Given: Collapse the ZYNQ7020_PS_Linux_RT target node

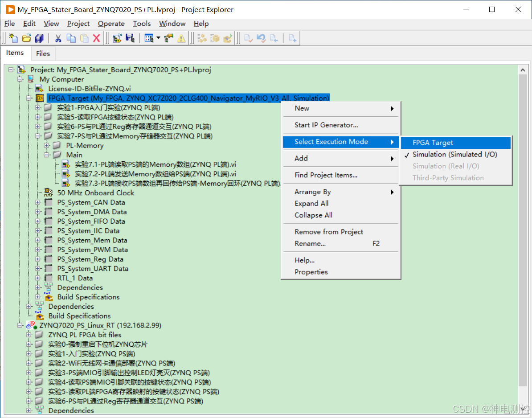Looking at the screenshot, I should coord(20,325).
